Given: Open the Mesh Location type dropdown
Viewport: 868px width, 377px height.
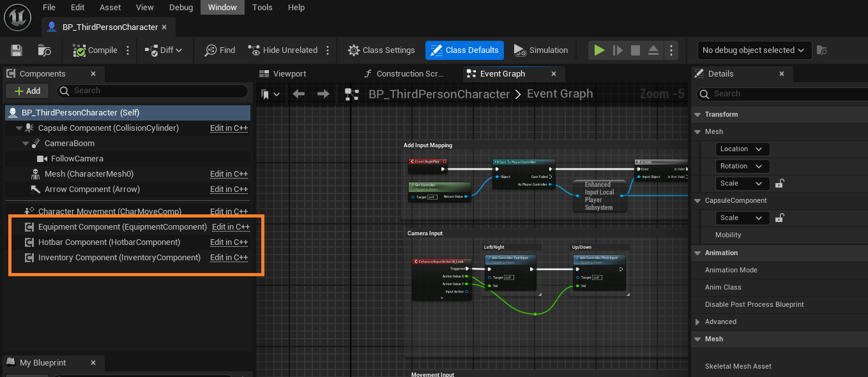Looking at the screenshot, I should point(743,149).
